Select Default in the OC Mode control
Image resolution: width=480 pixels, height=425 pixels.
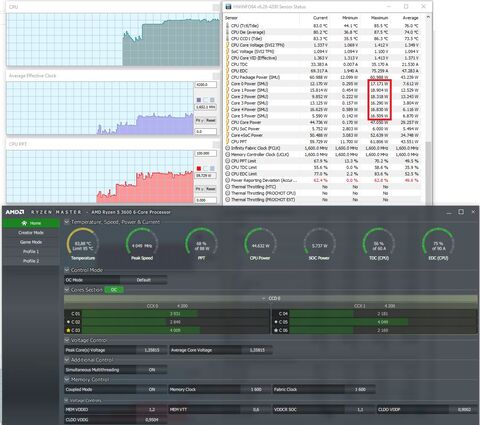click(x=144, y=280)
